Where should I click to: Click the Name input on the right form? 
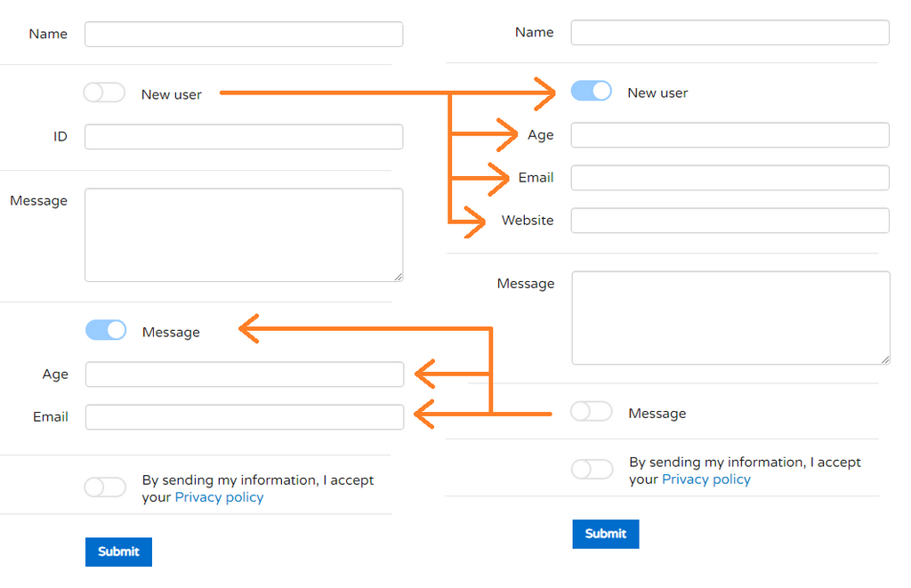tap(730, 32)
